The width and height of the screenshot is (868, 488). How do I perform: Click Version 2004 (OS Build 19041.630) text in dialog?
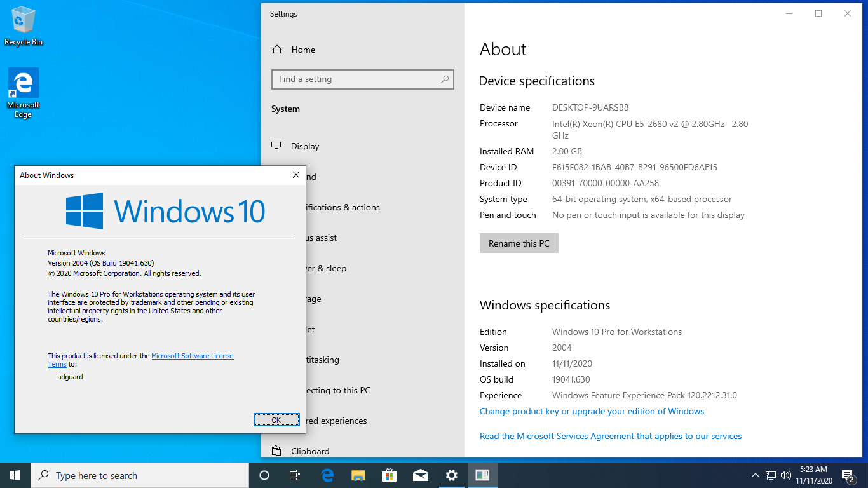point(101,263)
